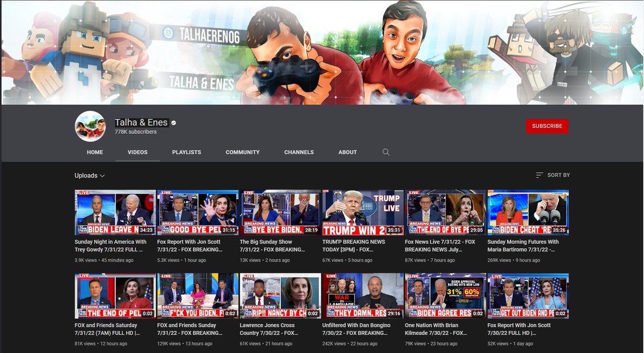Click the red SUBSCRIBE button
The width and height of the screenshot is (644, 353).
[547, 126]
